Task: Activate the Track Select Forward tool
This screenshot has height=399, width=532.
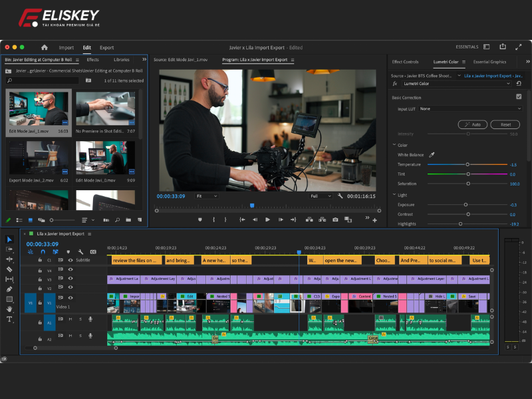Action: [x=10, y=249]
